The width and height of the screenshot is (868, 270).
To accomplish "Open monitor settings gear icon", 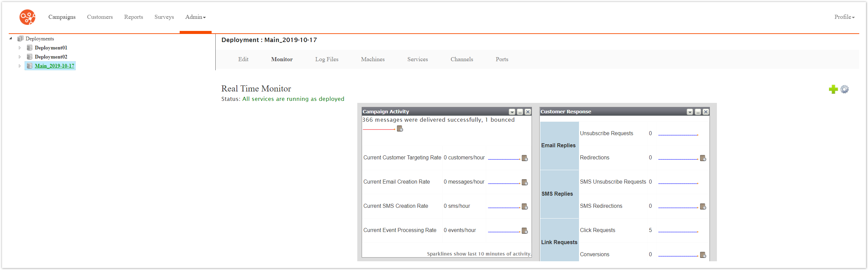I will 844,89.
